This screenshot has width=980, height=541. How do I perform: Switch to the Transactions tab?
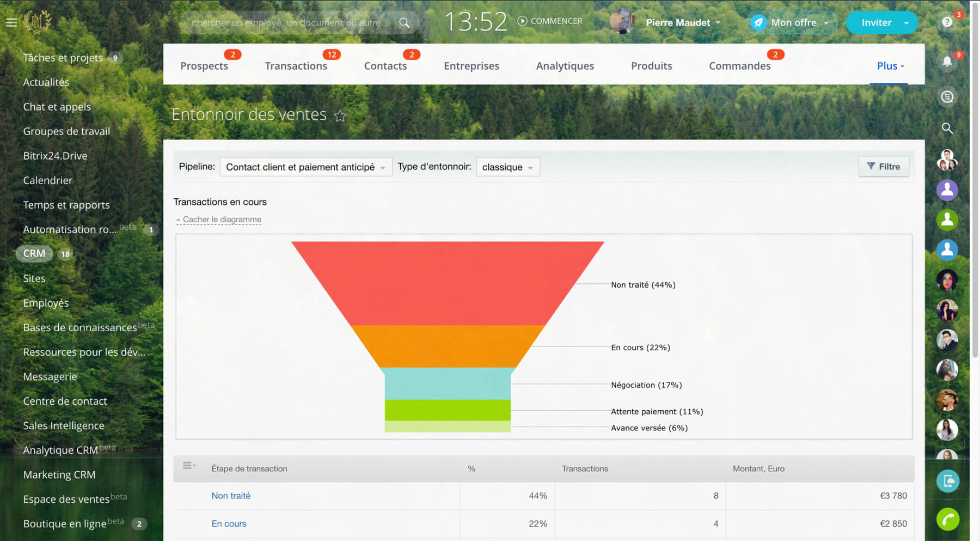click(x=296, y=66)
